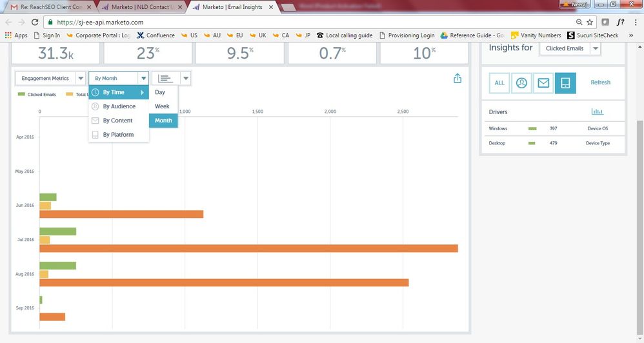Select the audience (person) insights filter icon
Viewport: 644px width, 343px height.
pos(521,83)
